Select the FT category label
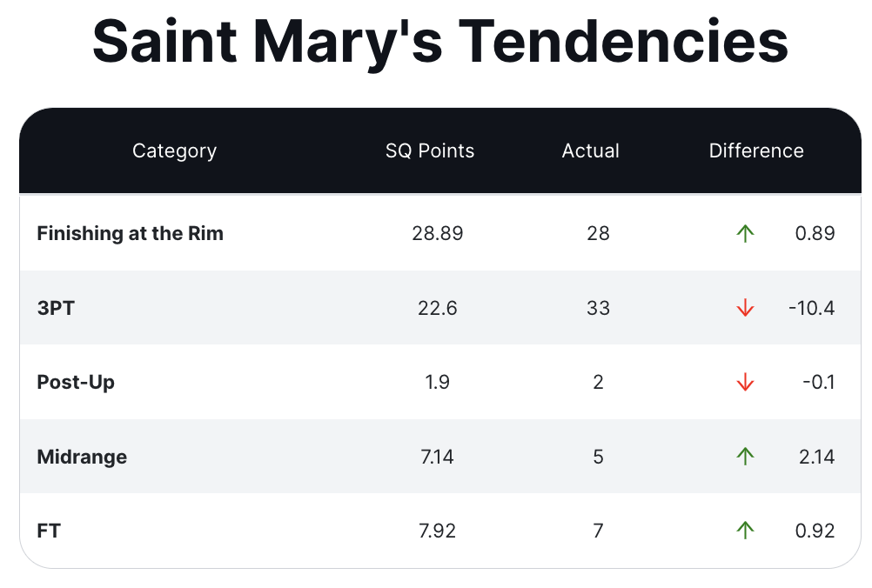This screenshot has height=588, width=872. 49,531
